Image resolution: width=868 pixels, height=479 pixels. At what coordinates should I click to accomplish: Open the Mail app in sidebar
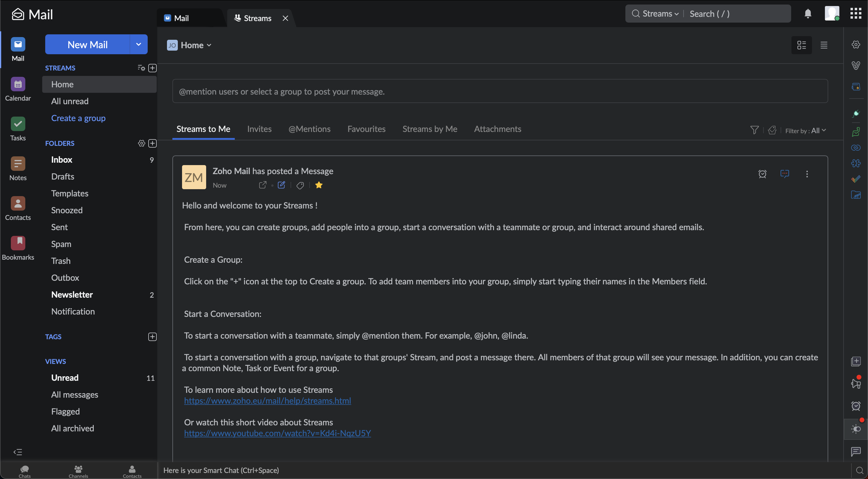coord(18,49)
